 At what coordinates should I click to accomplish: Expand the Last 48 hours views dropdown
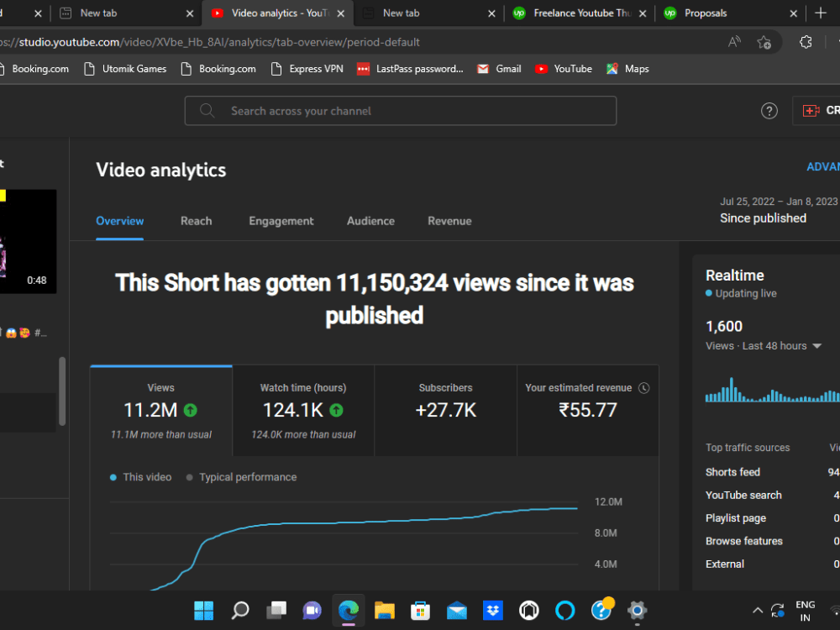click(x=817, y=345)
